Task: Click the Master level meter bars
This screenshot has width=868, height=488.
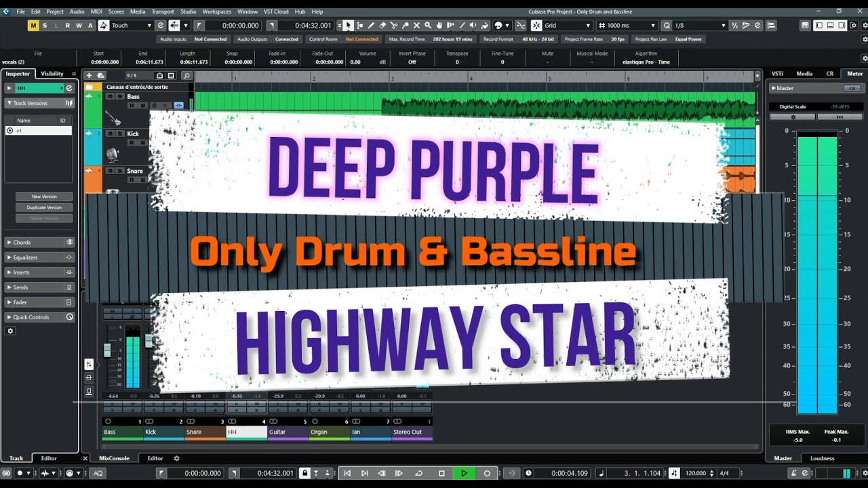Action: pyautogui.click(x=817, y=272)
